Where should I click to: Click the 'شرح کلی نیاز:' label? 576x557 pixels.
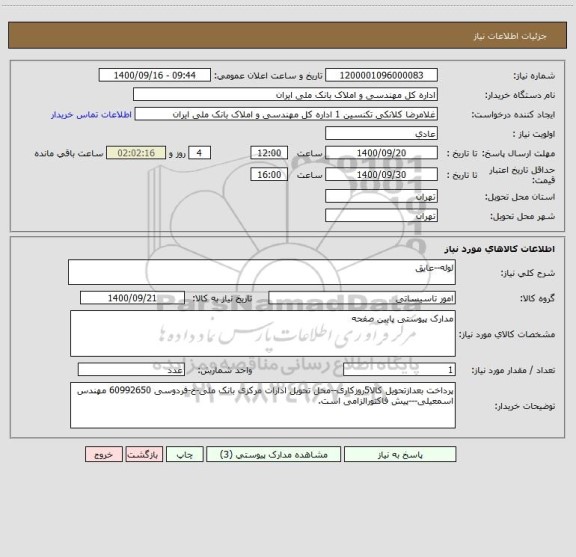click(x=528, y=273)
